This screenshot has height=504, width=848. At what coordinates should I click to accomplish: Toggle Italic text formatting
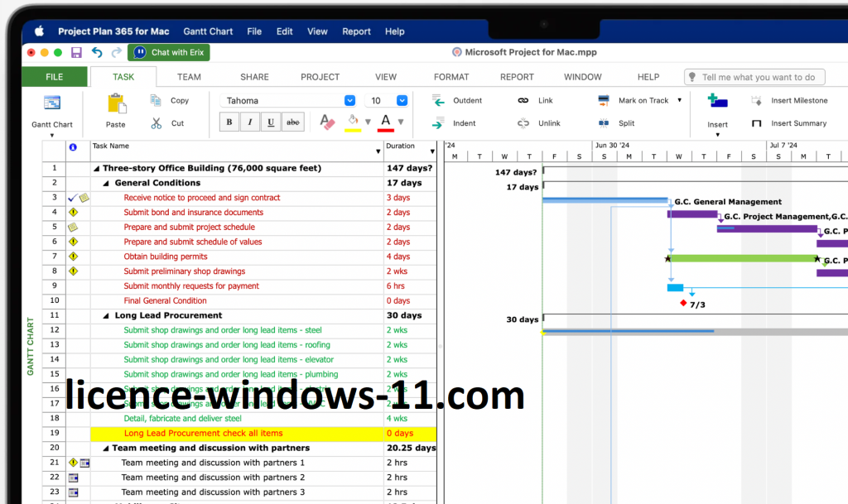tap(250, 122)
